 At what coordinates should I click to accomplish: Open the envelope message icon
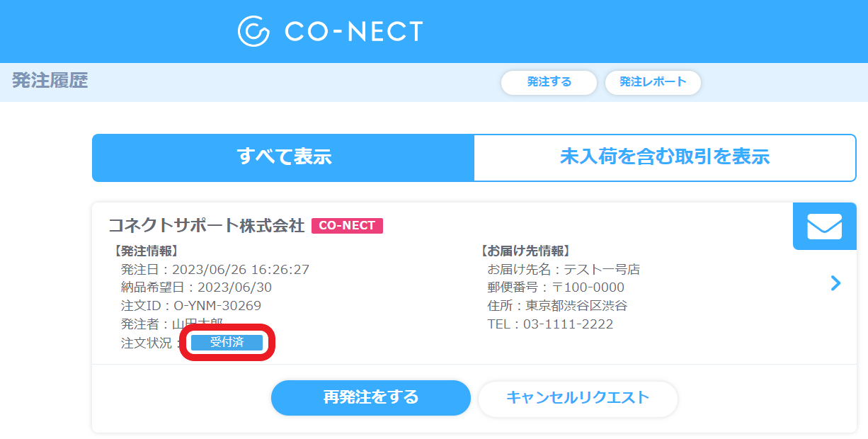pos(824,227)
